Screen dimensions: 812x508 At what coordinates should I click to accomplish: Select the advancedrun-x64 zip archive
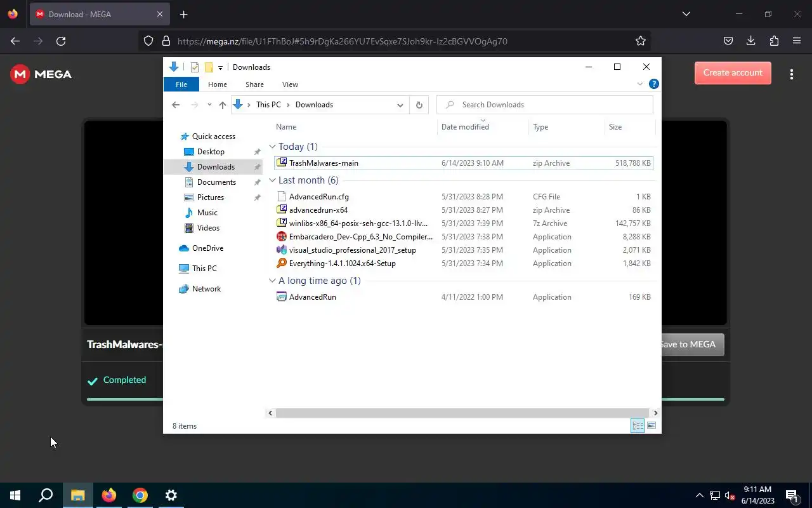point(464,210)
